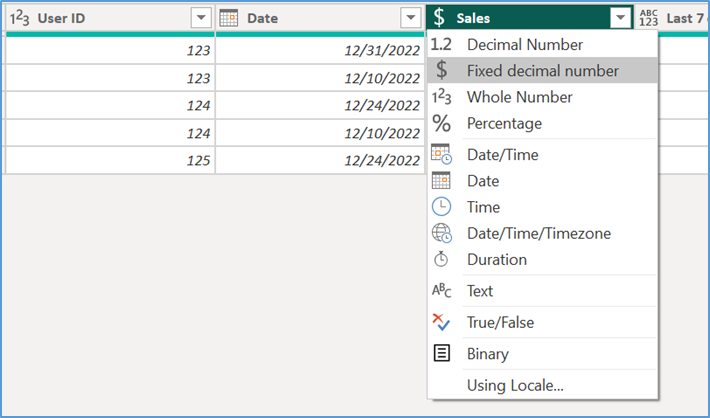Click User ID cell 124 in fourth row

pyautogui.click(x=110, y=133)
